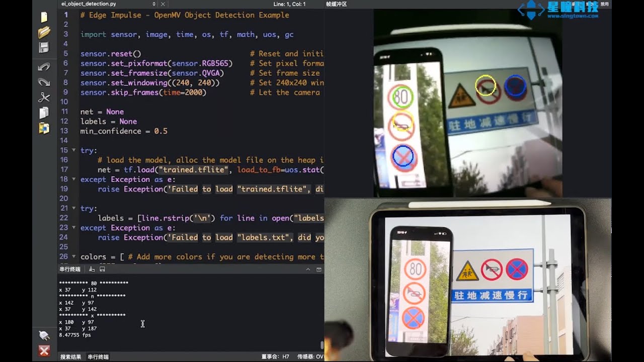Screen dimensions: 644x362
Task: Open the ei_object_detection.py file dropdown
Action: pos(153,4)
